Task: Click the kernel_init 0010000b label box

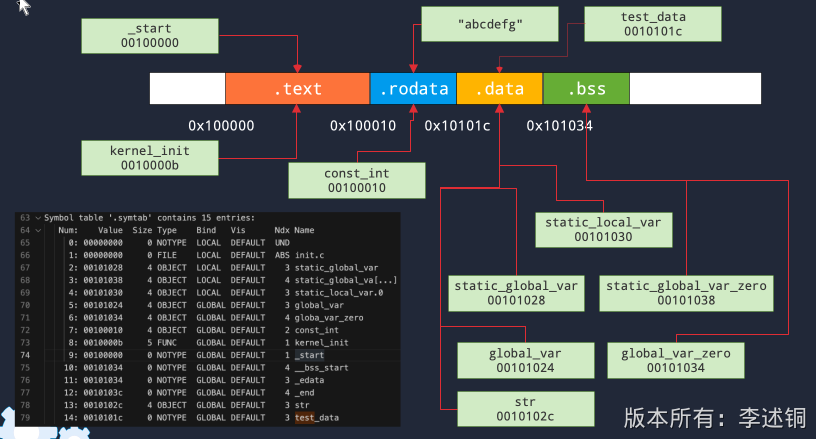Action: (x=149, y=157)
